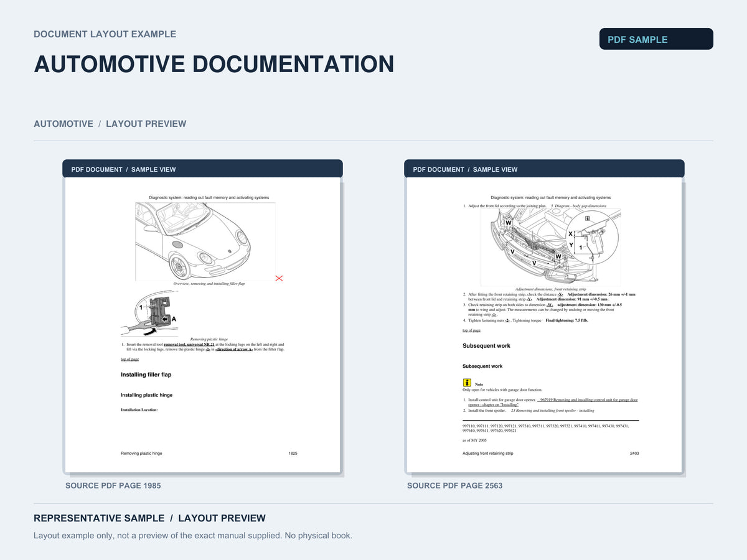Click the red X broken-image icon

[x=279, y=278]
